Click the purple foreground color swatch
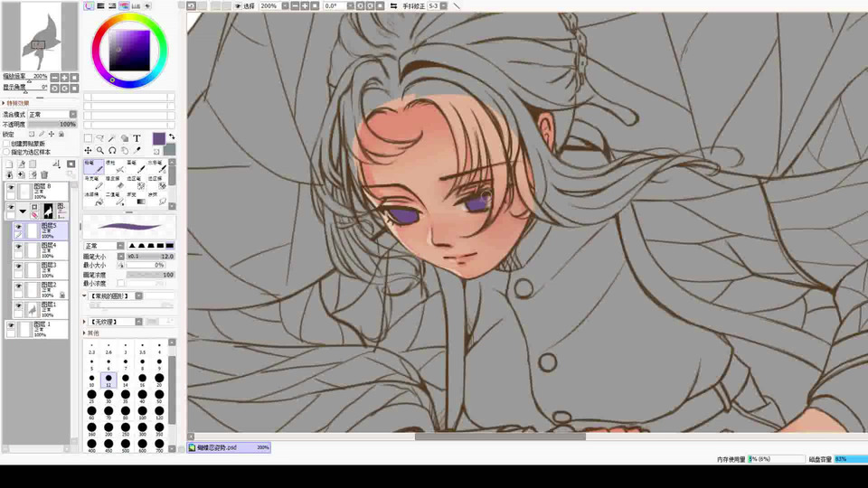The height and width of the screenshot is (488, 868). 159,139
